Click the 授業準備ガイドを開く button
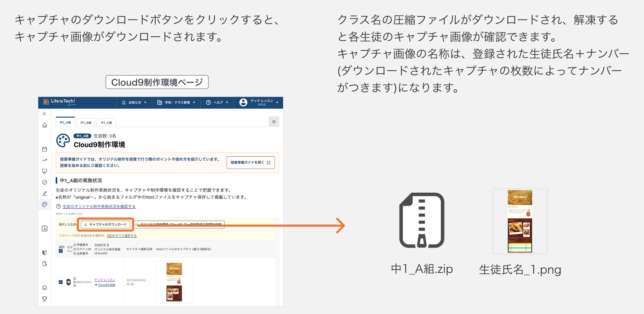This screenshot has height=314, width=644. (x=251, y=163)
